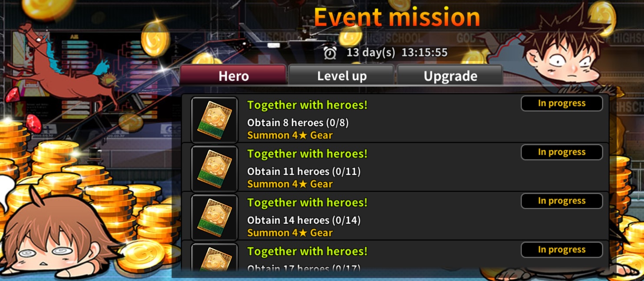644x281 pixels.
Task: Tap the gear book icon for Obtain 8 heroes
Action: point(215,120)
